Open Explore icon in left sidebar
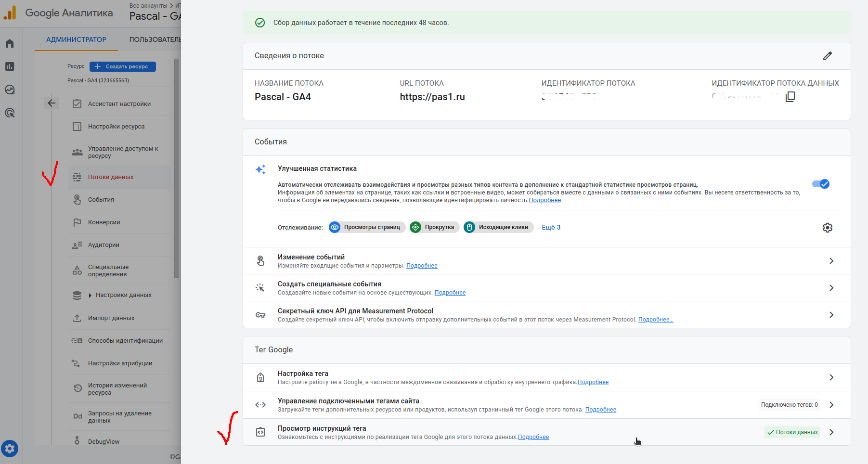 coord(10,90)
